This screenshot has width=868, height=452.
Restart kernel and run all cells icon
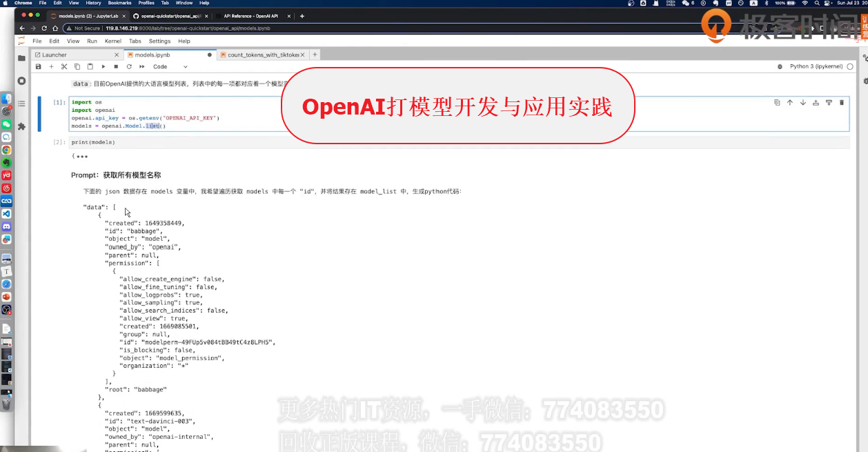coord(141,67)
